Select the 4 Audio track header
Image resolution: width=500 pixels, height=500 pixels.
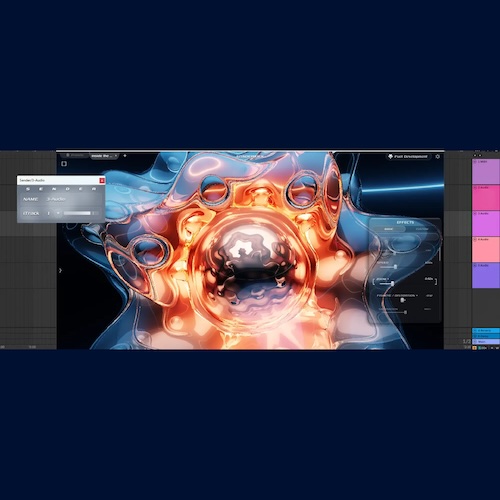[486, 250]
